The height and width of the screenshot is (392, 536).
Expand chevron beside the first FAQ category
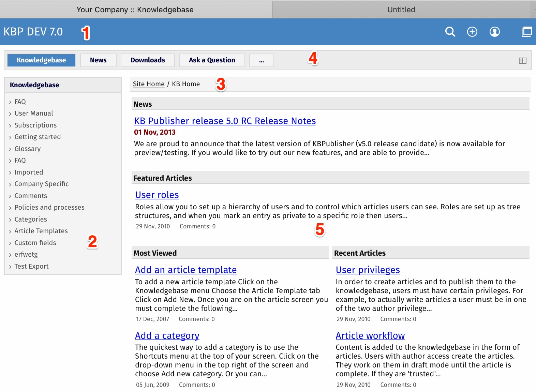tap(10, 102)
